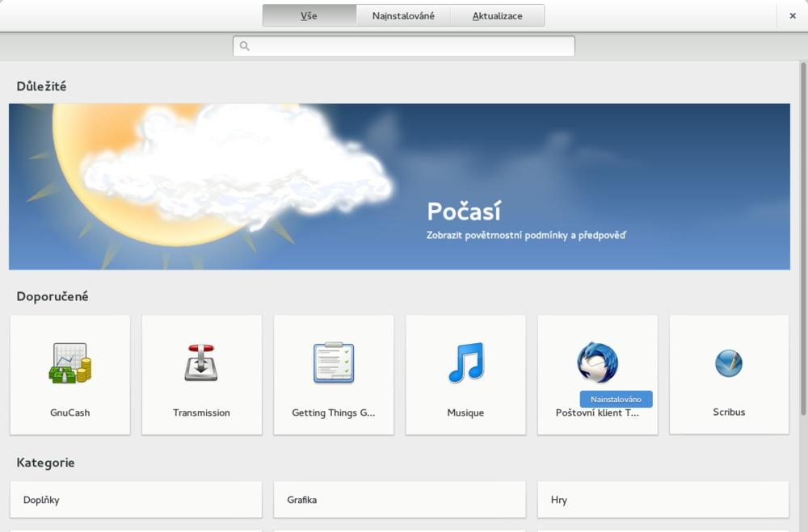
Task: Open the Hry category
Action: [663, 499]
